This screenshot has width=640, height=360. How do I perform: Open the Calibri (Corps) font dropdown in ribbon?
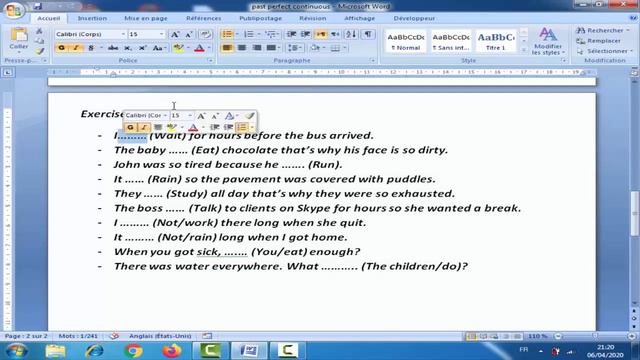coord(123,34)
